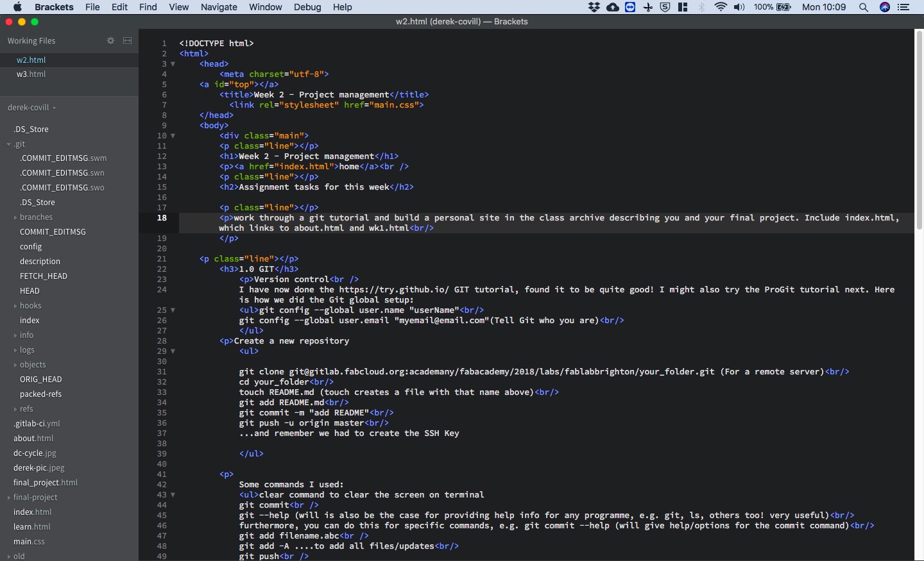Select w3.html in Working Files
Viewport: 924px width, 561px height.
click(31, 74)
